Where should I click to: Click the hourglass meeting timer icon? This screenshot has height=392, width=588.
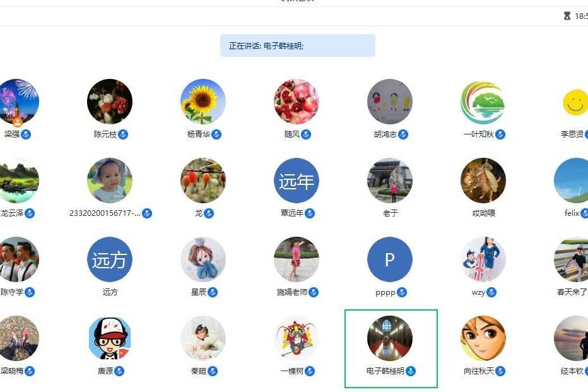pos(567,16)
